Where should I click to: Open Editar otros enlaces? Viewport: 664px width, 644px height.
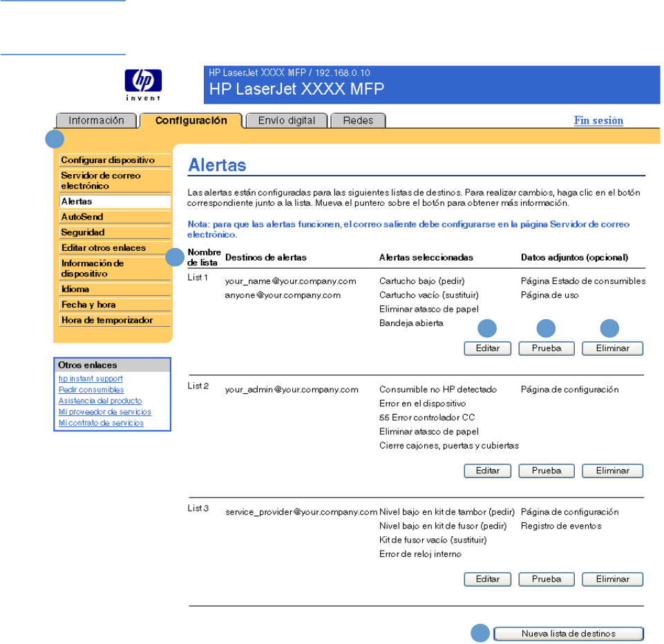(115, 247)
